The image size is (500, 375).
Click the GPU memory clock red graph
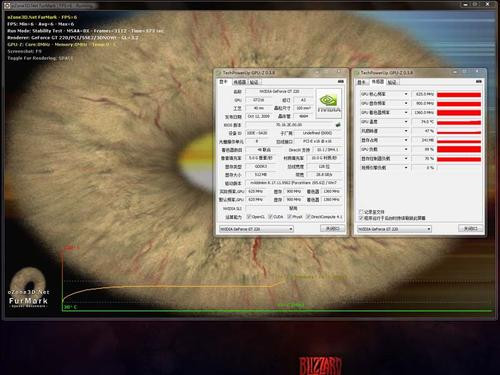[x=459, y=104]
